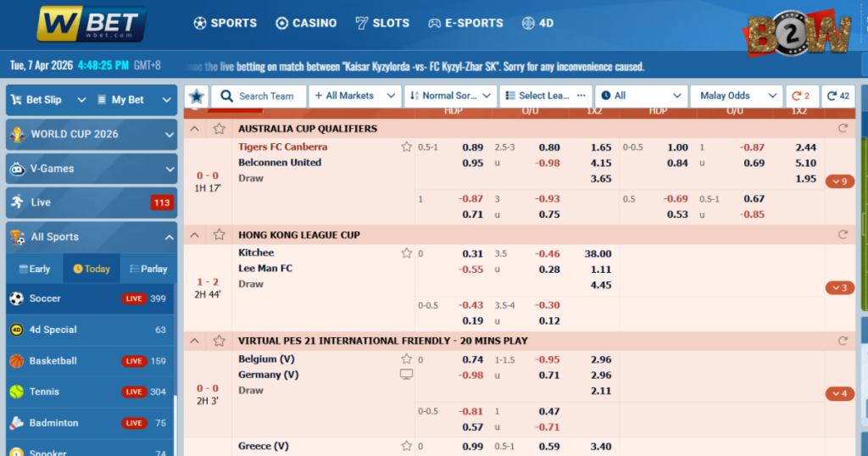Click the V-Games controller icon
This screenshot has height=456, width=868.
[17, 169]
